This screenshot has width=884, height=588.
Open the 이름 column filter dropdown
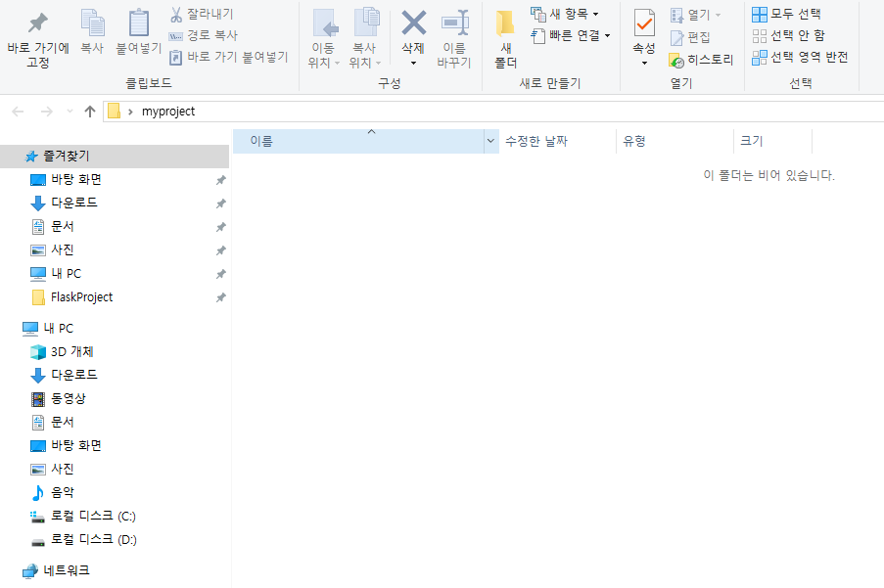coord(491,141)
